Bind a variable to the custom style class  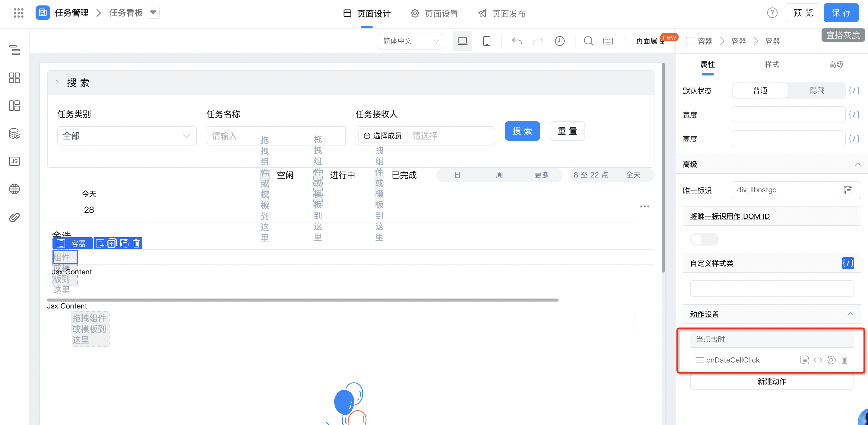pos(848,263)
